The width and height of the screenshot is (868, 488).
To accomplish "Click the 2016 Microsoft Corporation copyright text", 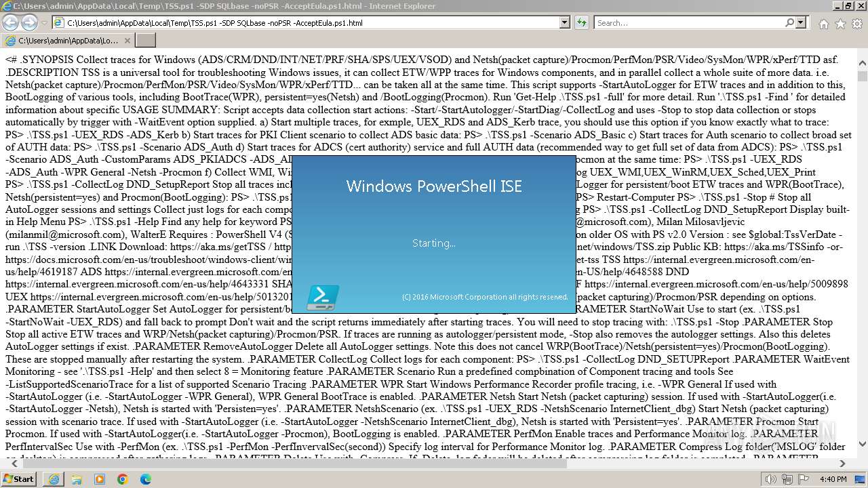I will (485, 297).
